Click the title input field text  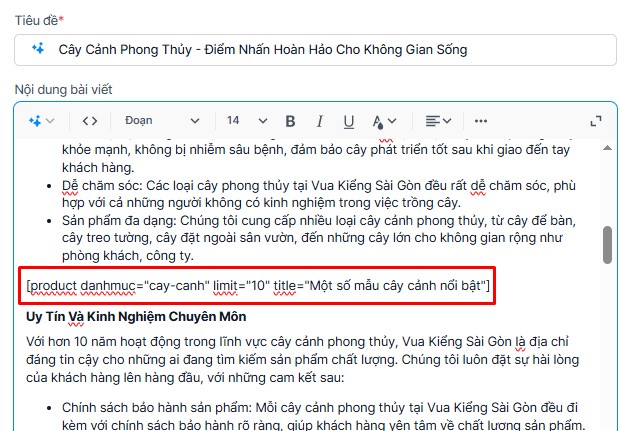pyautogui.click(x=263, y=49)
